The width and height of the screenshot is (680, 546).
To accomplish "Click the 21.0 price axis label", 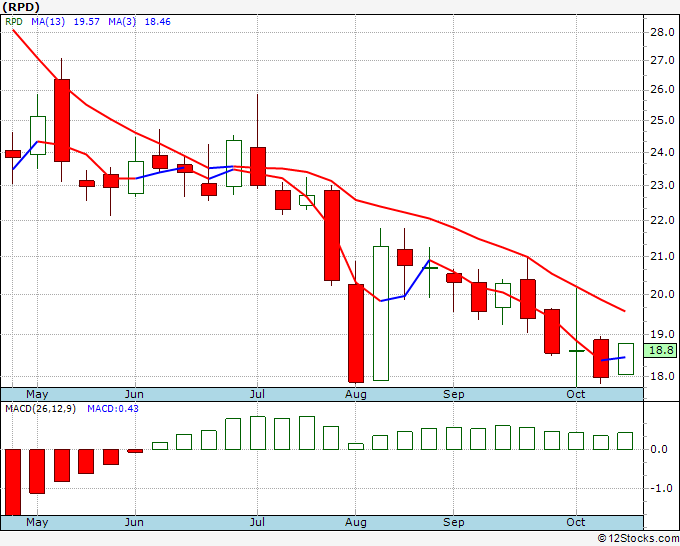I will coord(662,256).
